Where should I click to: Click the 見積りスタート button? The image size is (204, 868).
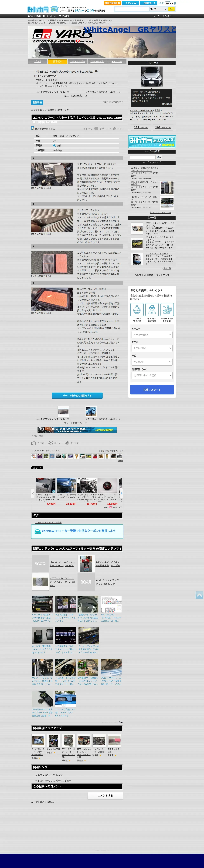click(152, 390)
